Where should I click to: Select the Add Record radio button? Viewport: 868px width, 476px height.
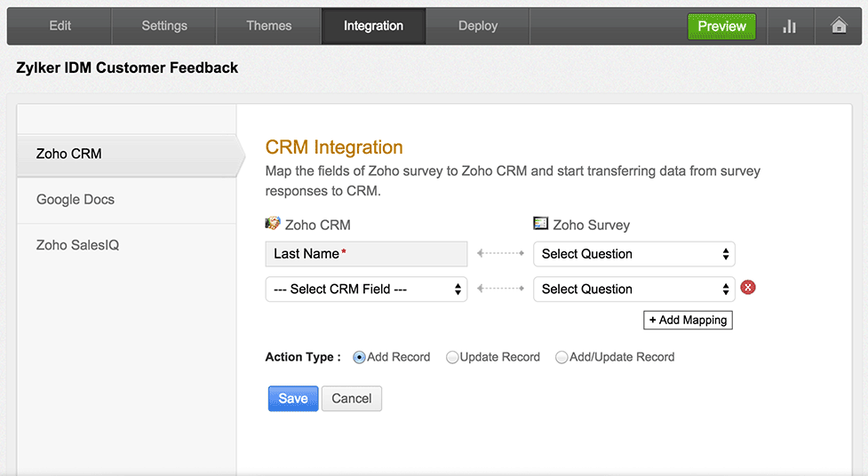(359, 358)
